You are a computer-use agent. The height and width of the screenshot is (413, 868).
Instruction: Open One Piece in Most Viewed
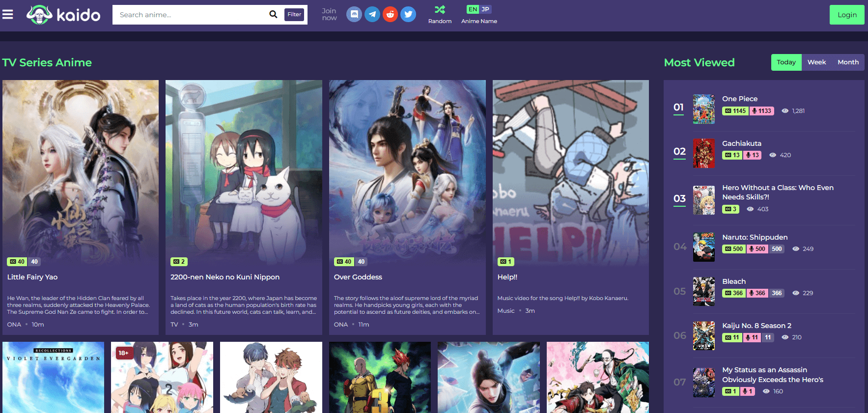coord(740,99)
